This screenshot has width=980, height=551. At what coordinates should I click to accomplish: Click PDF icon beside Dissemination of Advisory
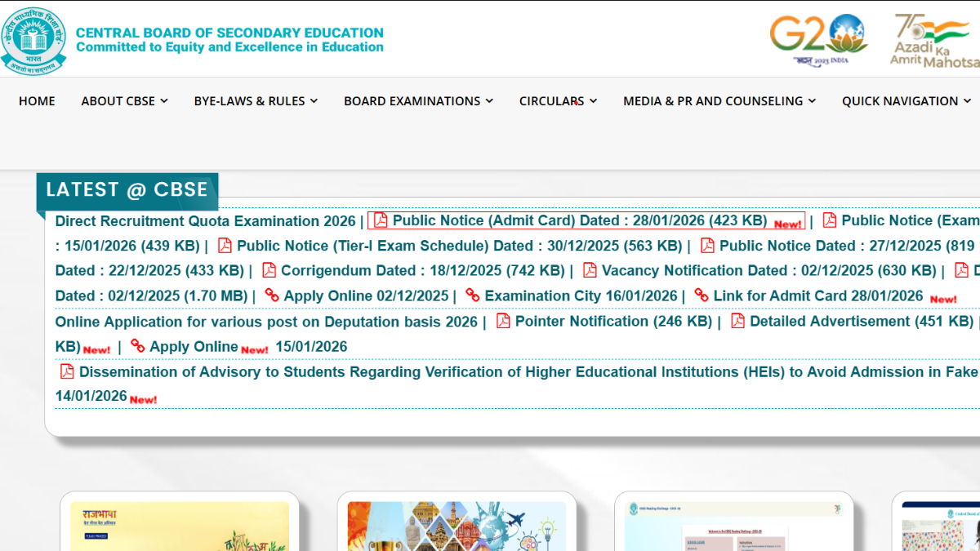coord(67,371)
